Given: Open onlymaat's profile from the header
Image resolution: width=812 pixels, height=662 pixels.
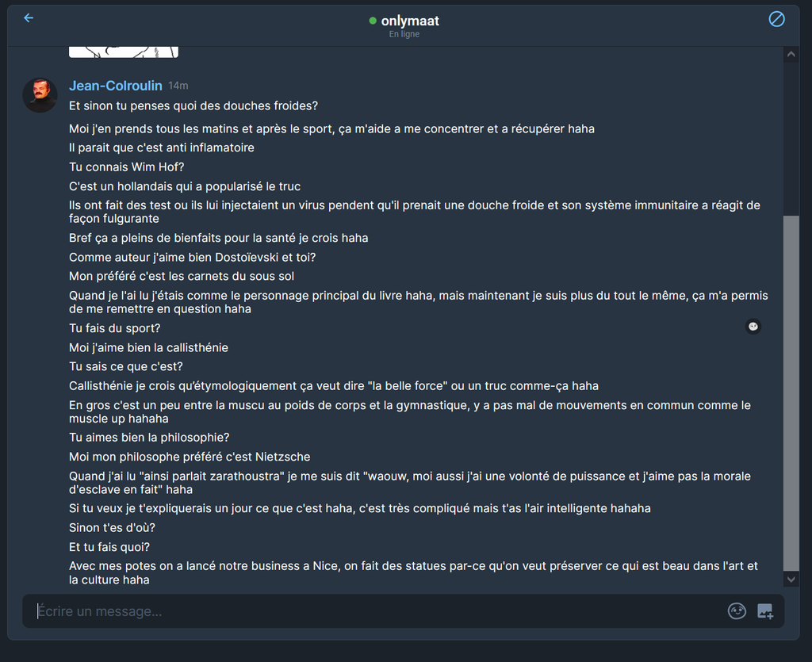Looking at the screenshot, I should click(x=410, y=21).
